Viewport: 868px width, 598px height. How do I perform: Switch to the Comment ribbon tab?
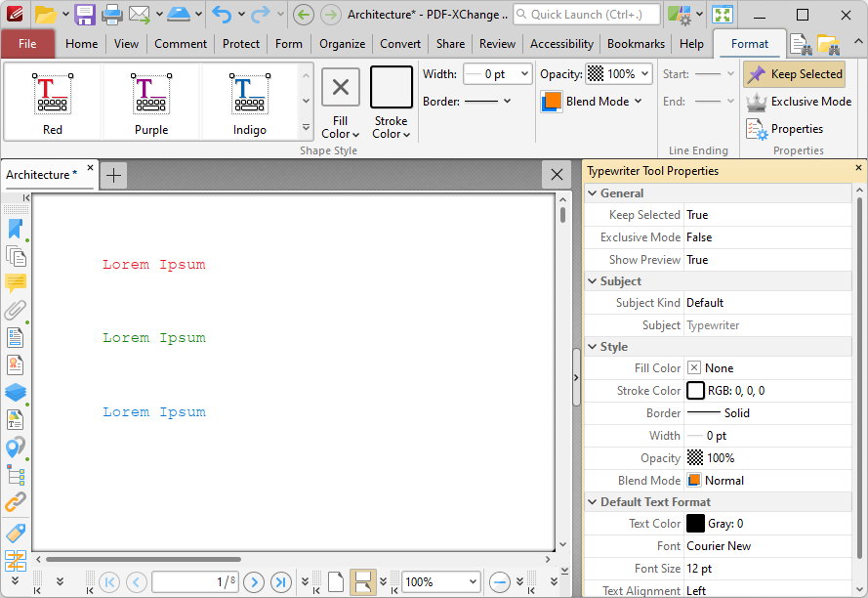coord(181,44)
